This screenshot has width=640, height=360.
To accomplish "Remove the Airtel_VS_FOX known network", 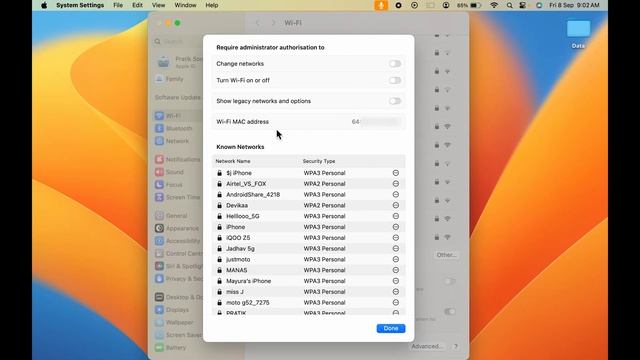I will pyautogui.click(x=396, y=184).
